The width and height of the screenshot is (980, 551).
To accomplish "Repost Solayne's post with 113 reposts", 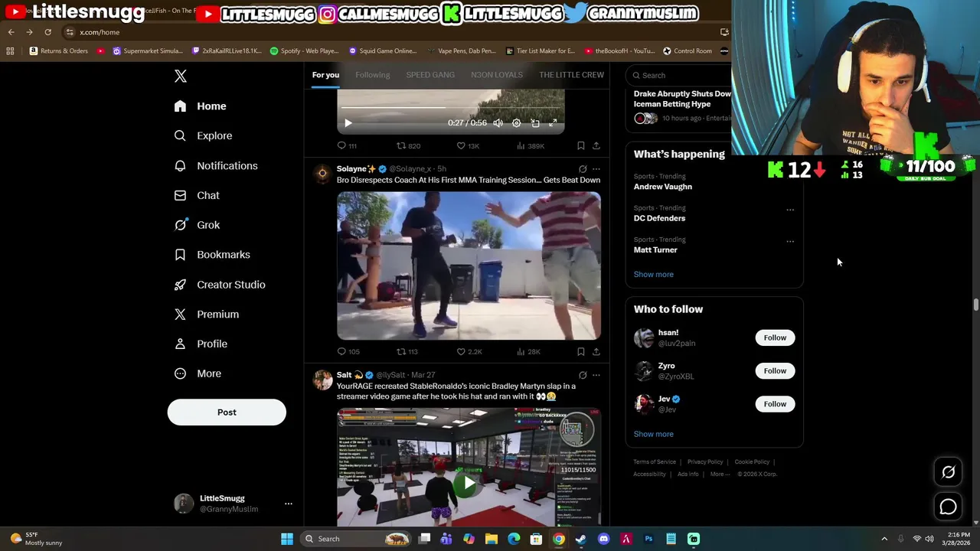I will [x=407, y=351].
